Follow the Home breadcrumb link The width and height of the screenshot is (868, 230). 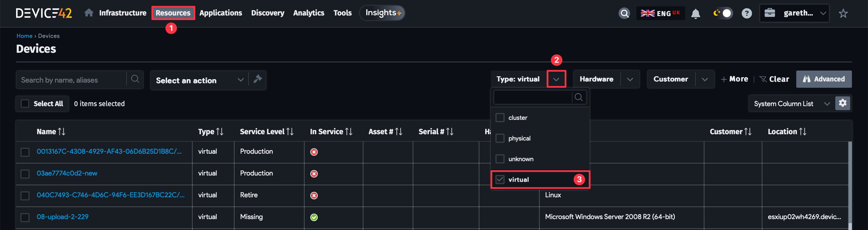tap(24, 36)
